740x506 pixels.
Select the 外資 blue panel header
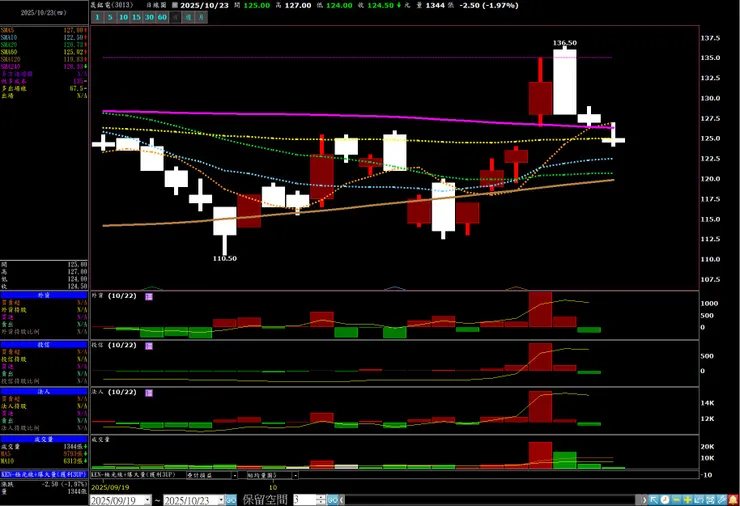point(44,295)
